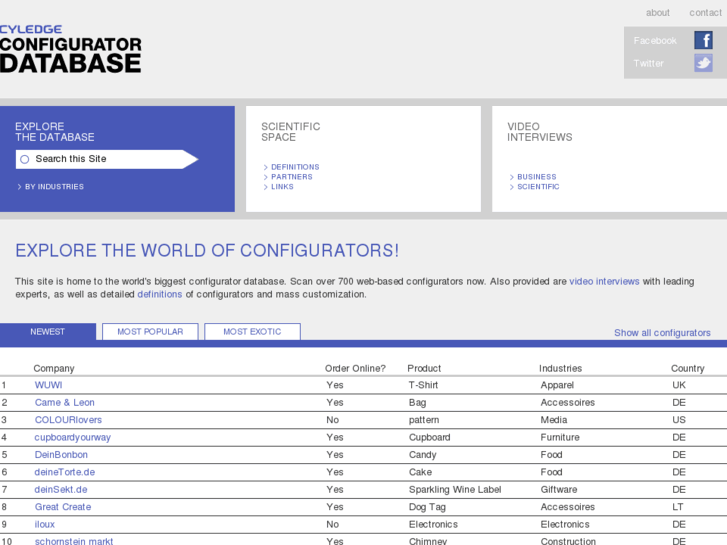Screen dimensions: 727x545
Task: Click the Chimney product cell
Action: (428, 541)
